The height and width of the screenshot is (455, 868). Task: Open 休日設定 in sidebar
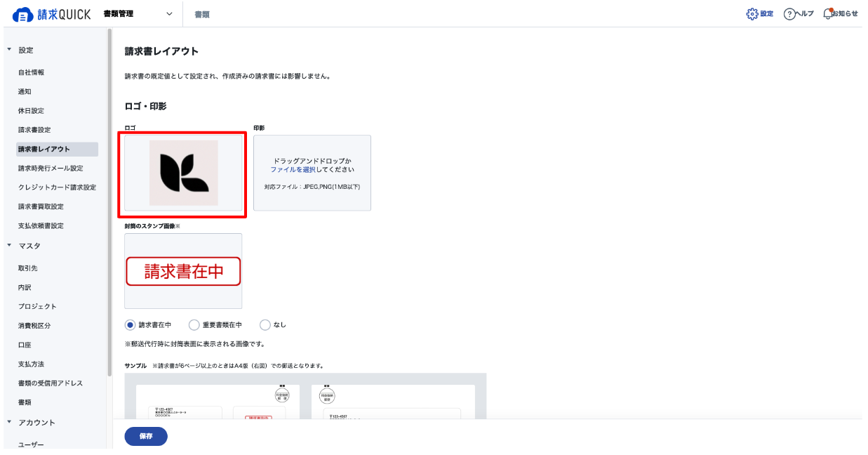pos(31,111)
